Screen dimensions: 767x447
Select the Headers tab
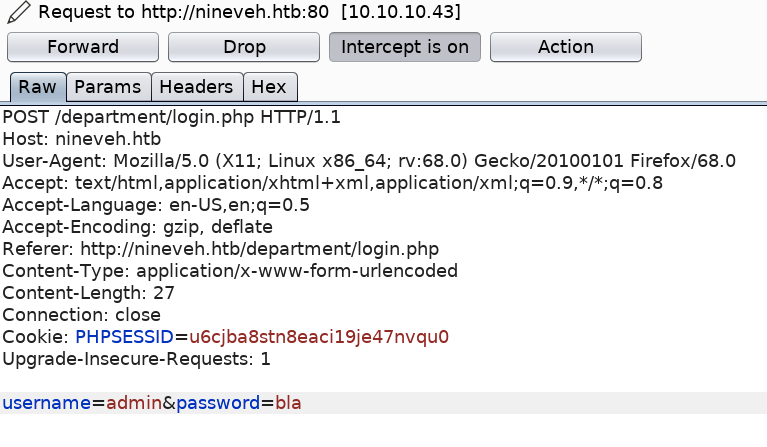pyautogui.click(x=196, y=87)
